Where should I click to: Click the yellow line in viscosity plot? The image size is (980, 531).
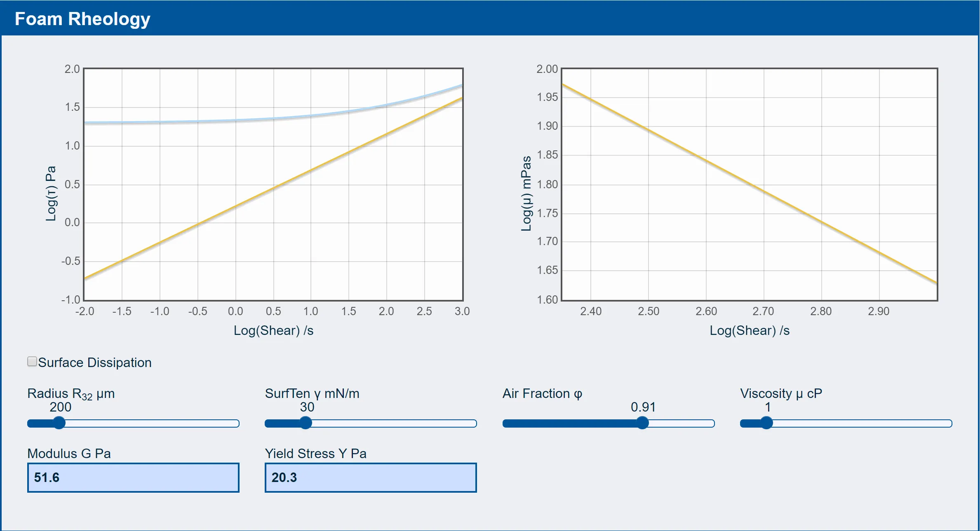coord(750,184)
